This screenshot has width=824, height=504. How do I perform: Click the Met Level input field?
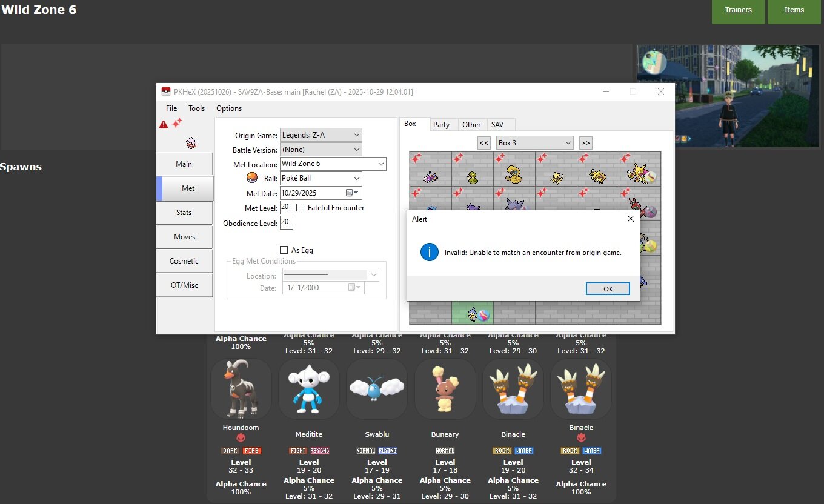[286, 208]
